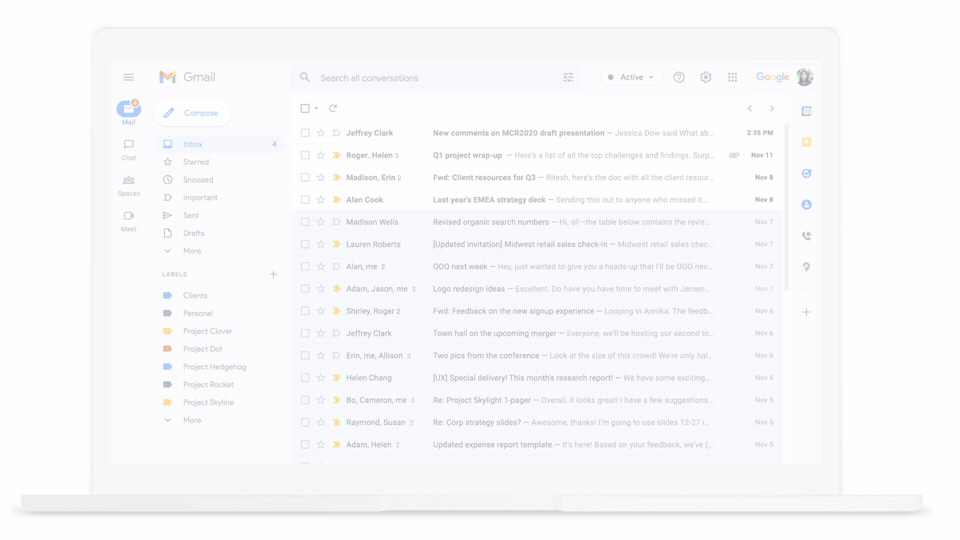The image size is (960, 540).
Task: Open the Chat section in sidebar
Action: 129,149
